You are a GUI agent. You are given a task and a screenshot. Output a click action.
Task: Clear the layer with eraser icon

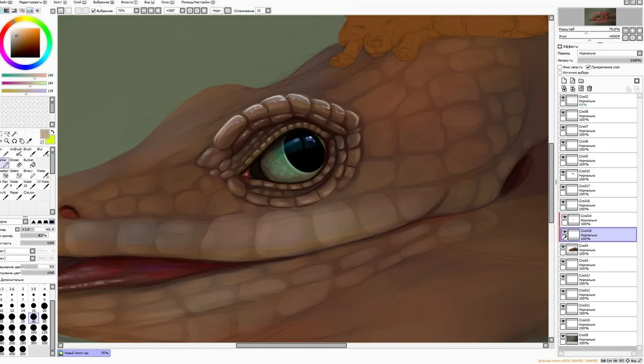pos(581,89)
